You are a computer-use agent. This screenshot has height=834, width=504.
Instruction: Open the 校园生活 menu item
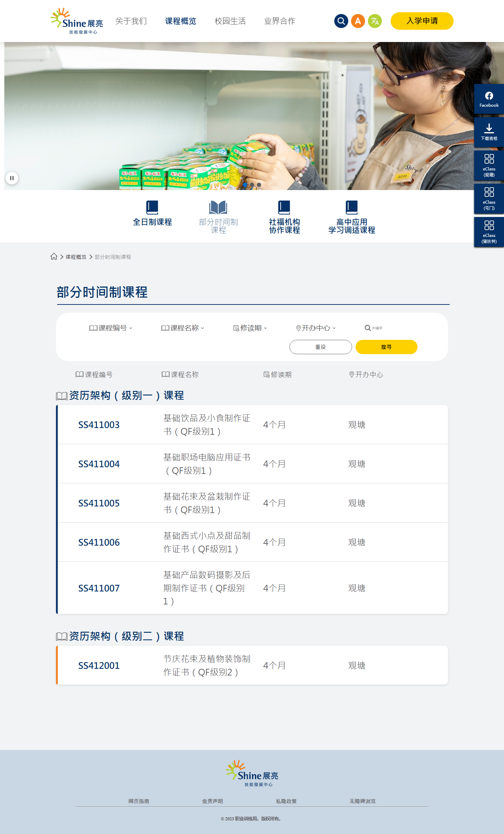tap(230, 21)
